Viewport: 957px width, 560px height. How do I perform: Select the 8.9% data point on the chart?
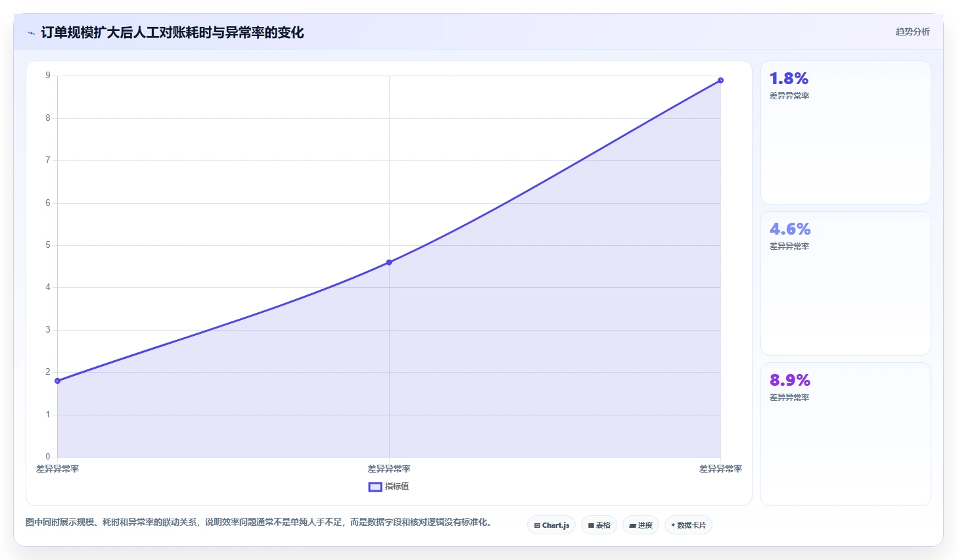(x=720, y=80)
